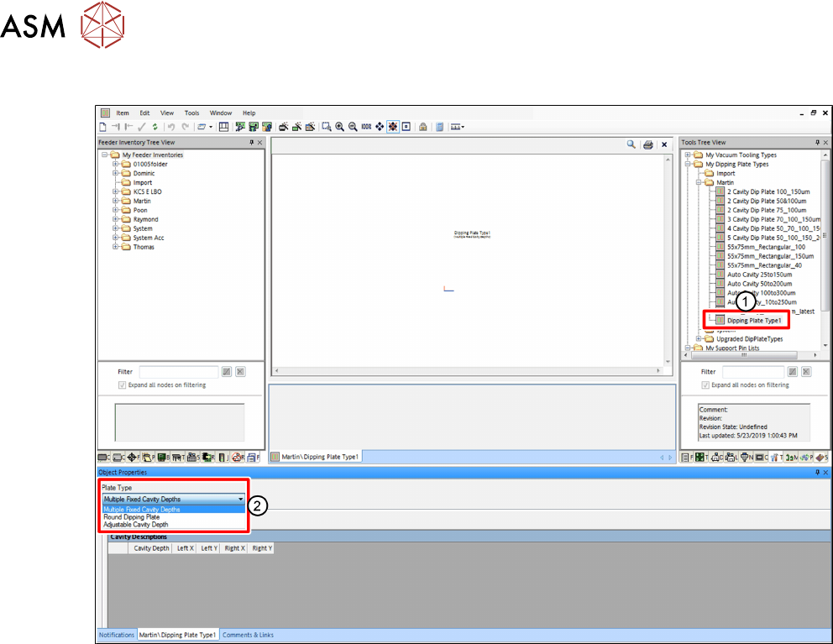Open the Help menu

point(249,113)
